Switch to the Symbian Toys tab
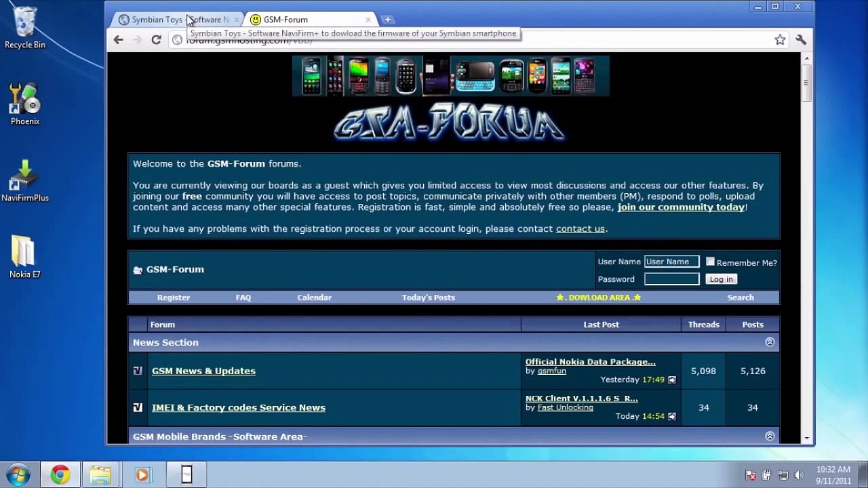 point(175,20)
